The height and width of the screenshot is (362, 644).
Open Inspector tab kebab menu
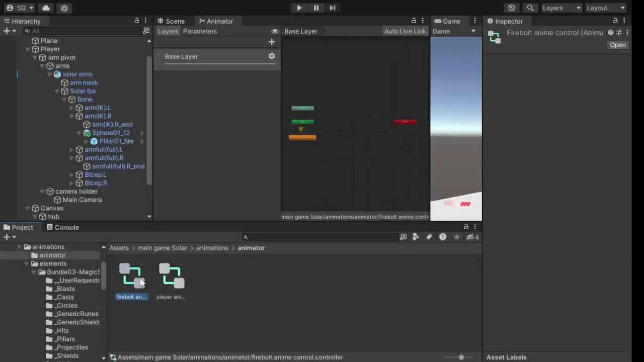pos(625,21)
